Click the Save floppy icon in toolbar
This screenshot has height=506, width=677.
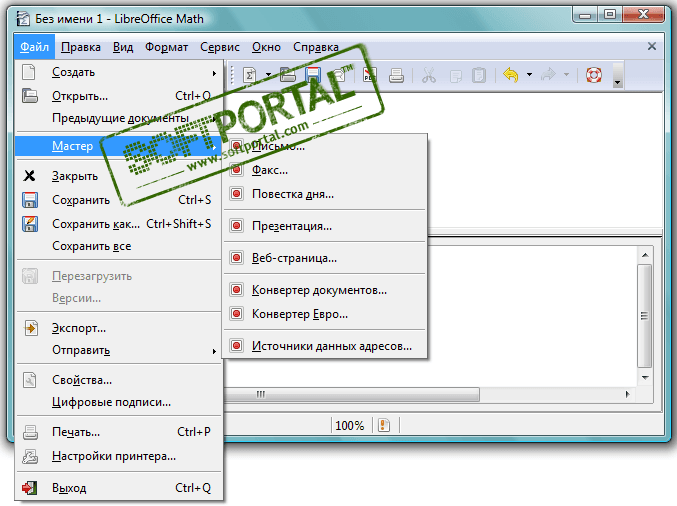pyautogui.click(x=313, y=75)
